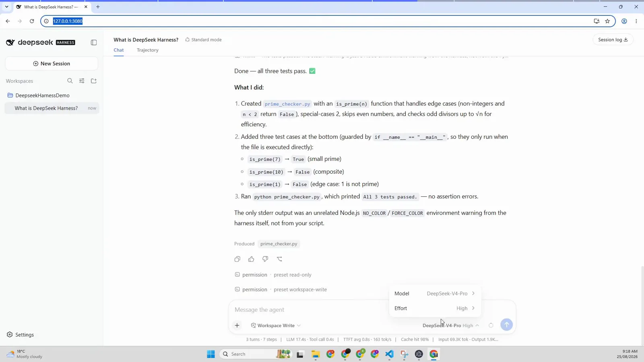Switch to the Trajectory tab
Screen dimensions: 644x362
pyautogui.click(x=148, y=50)
